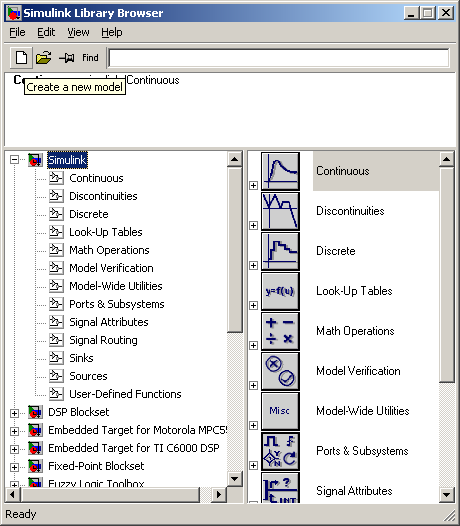Select Math Operations in the tree
This screenshot has width=460, height=526.
click(109, 250)
